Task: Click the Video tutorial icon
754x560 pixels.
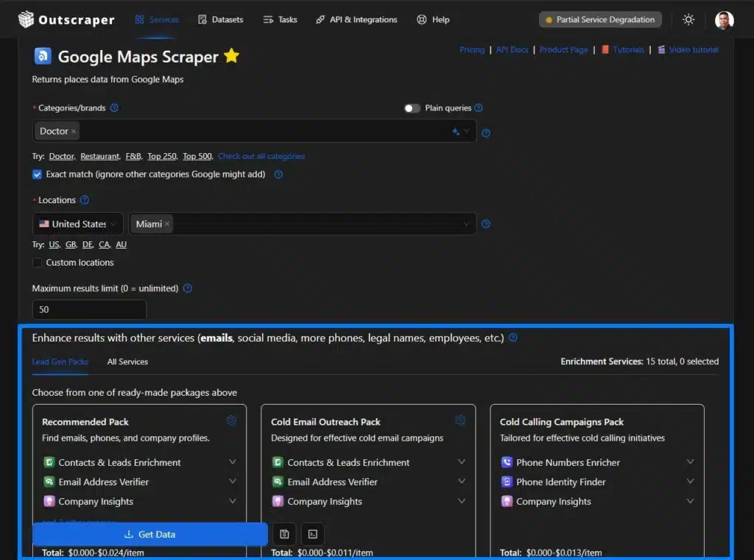Action: click(661, 49)
